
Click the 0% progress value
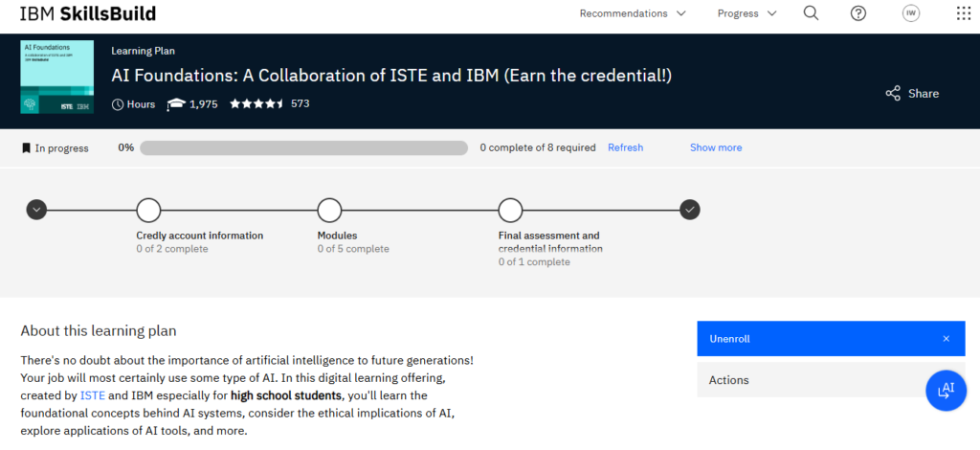(125, 148)
